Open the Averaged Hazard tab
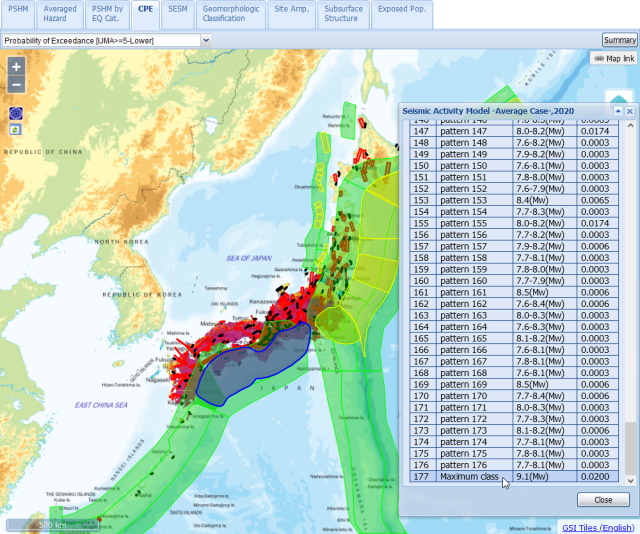Viewport: 640px width, 534px height. pos(60,13)
